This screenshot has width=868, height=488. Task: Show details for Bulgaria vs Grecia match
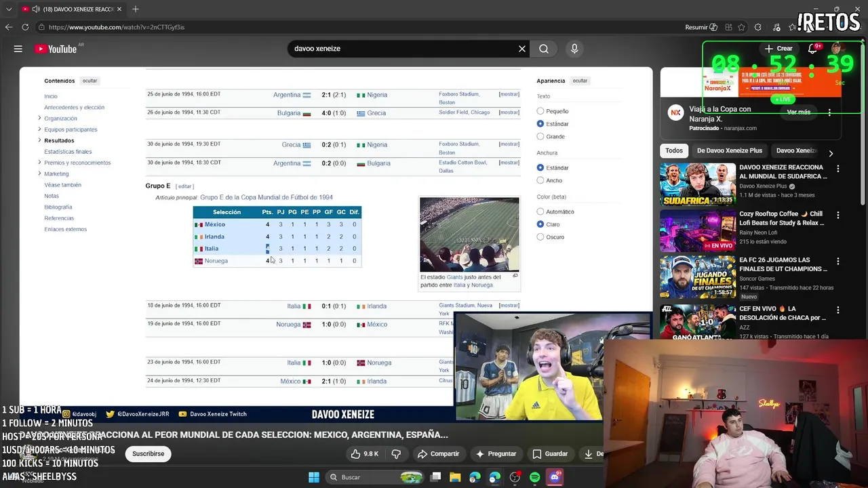(509, 113)
